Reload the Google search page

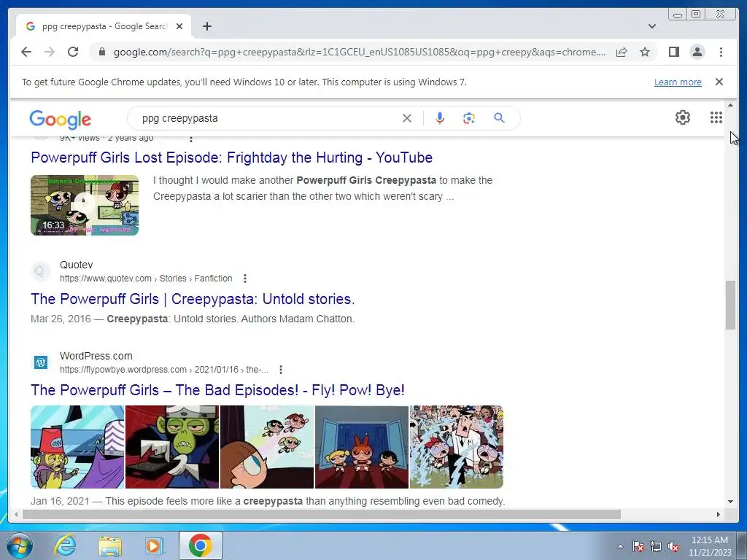point(73,52)
